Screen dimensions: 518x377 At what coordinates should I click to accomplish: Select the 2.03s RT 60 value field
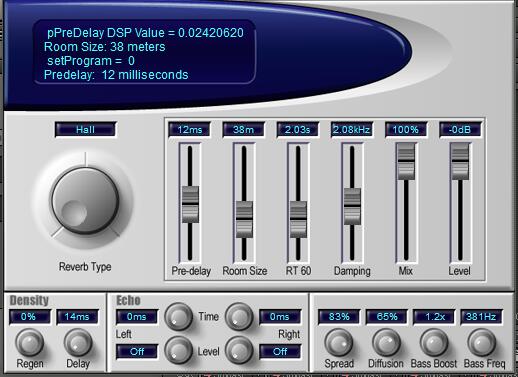tap(298, 129)
